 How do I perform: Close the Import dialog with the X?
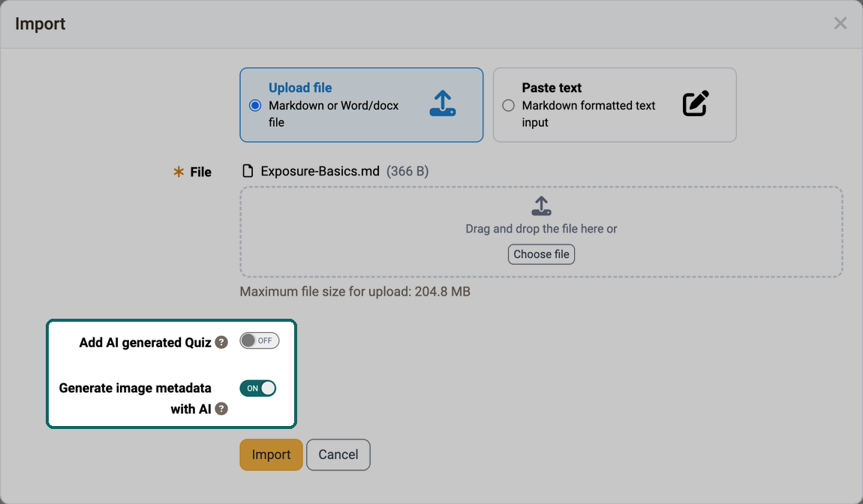click(x=840, y=23)
